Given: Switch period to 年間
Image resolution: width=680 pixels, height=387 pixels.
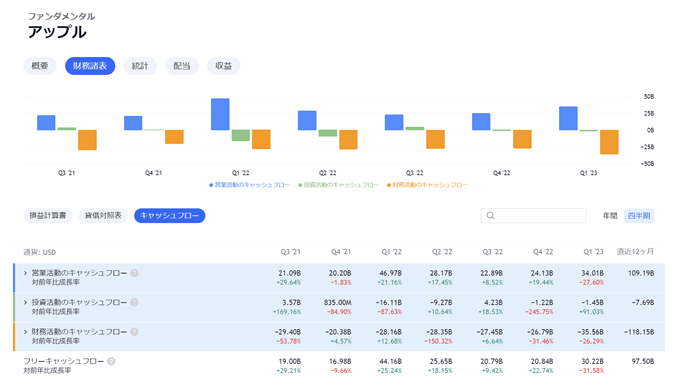Looking at the screenshot, I should [x=610, y=216].
